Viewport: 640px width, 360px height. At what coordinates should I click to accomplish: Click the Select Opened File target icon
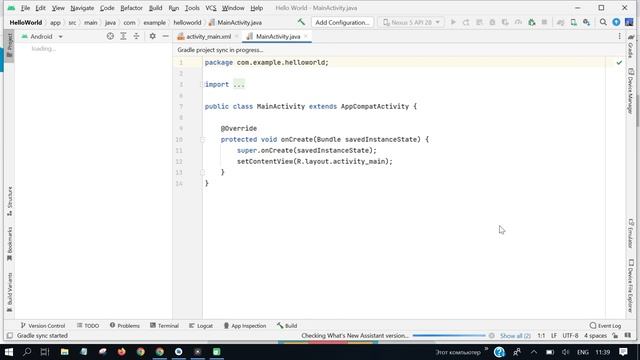point(110,36)
